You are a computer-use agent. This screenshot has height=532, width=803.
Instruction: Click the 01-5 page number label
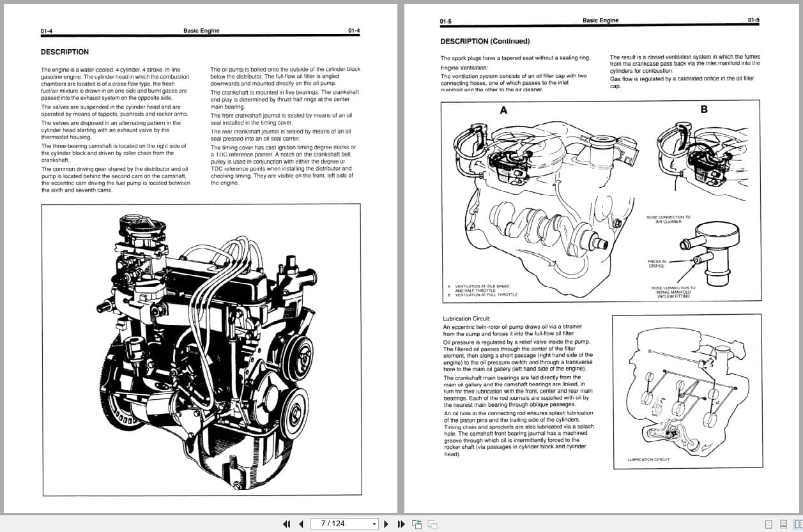[x=444, y=20]
